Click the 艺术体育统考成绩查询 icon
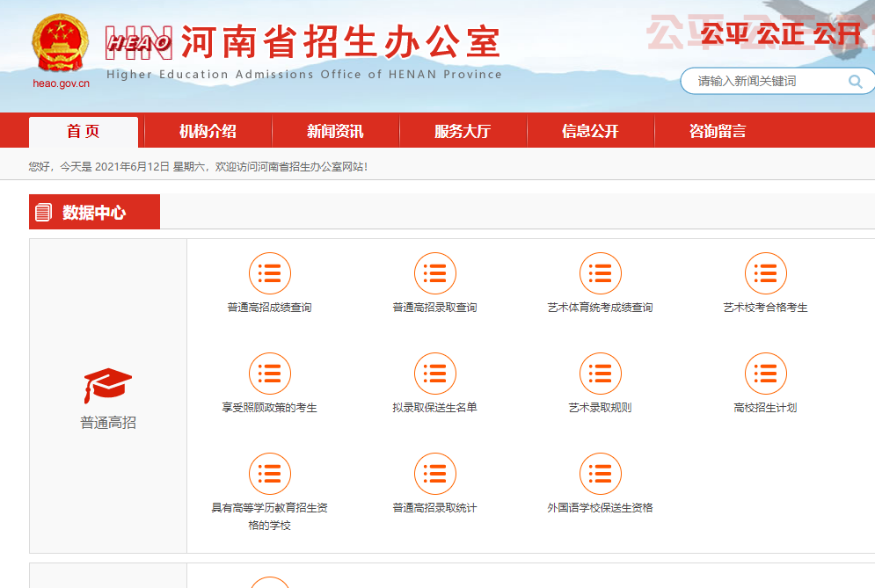 tap(600, 274)
